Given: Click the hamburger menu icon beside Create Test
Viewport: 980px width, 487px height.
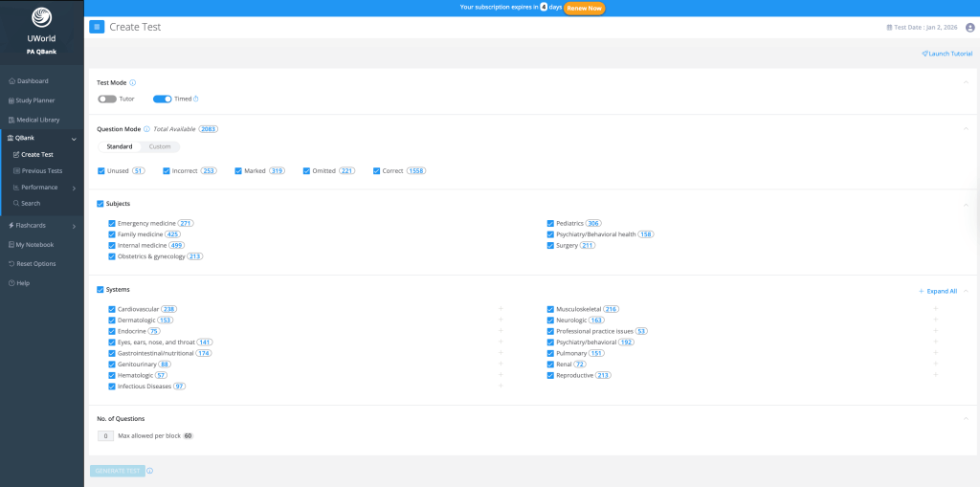Looking at the screenshot, I should [97, 27].
